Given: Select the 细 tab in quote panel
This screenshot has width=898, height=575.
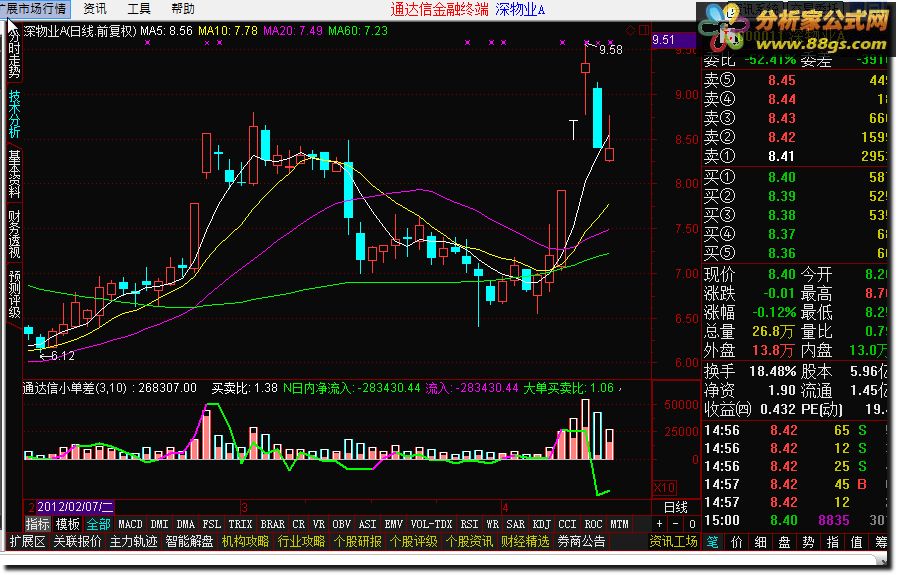Looking at the screenshot, I should [x=761, y=542].
